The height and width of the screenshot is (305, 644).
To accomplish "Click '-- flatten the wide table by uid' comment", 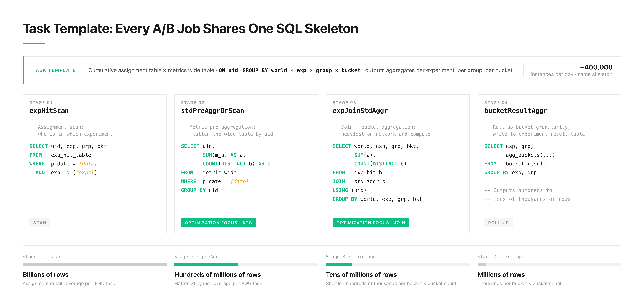I will pos(227,134).
